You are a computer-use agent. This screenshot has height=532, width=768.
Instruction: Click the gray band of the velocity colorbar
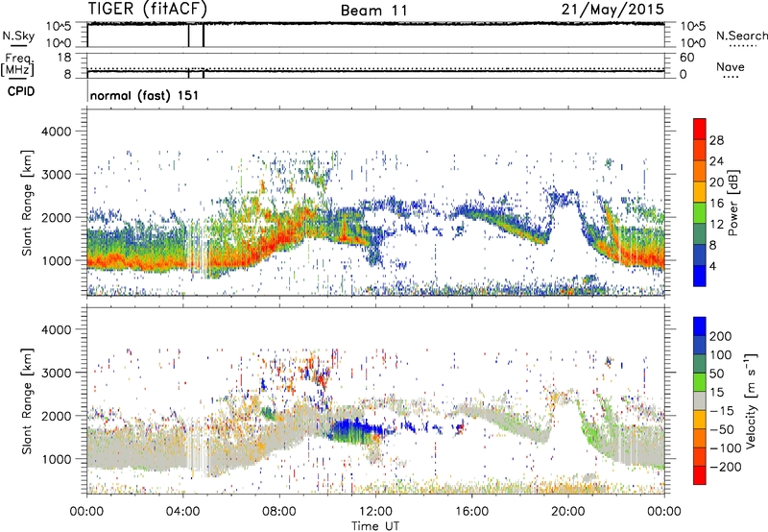[700, 401]
